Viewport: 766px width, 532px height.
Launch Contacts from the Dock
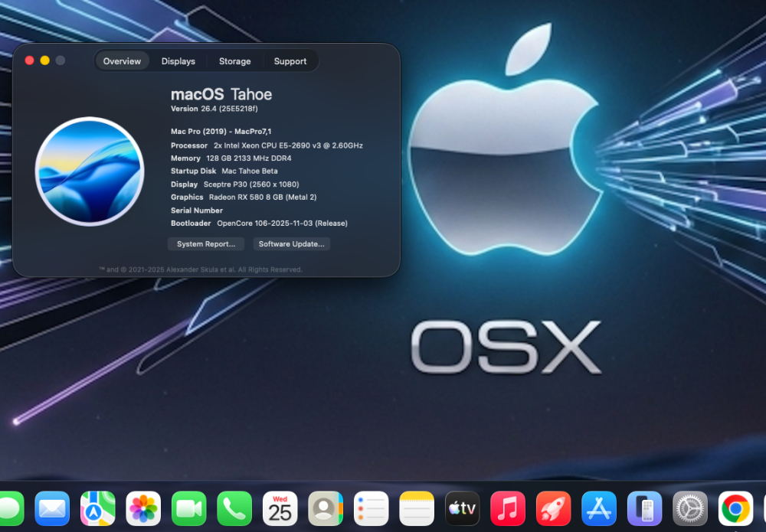[x=326, y=508]
